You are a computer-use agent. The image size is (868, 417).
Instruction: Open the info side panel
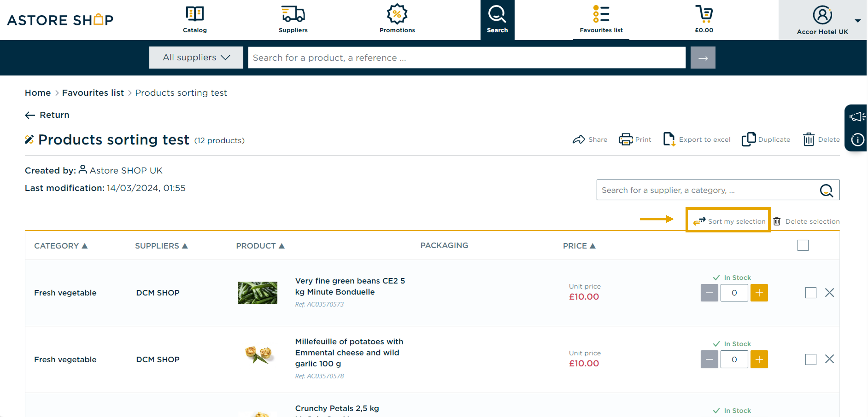pos(857,140)
